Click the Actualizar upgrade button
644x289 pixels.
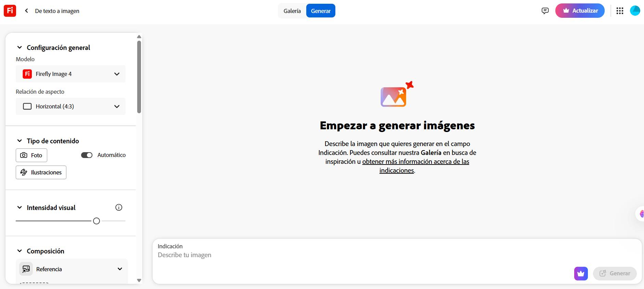(x=580, y=11)
